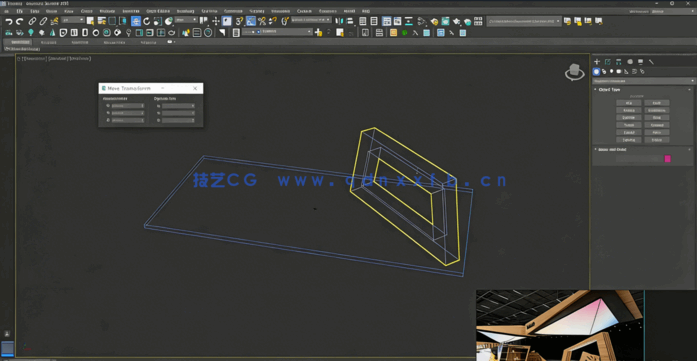Choose the Bind to Space Warp tool
Screen dimensions: 697x361
click(x=54, y=21)
